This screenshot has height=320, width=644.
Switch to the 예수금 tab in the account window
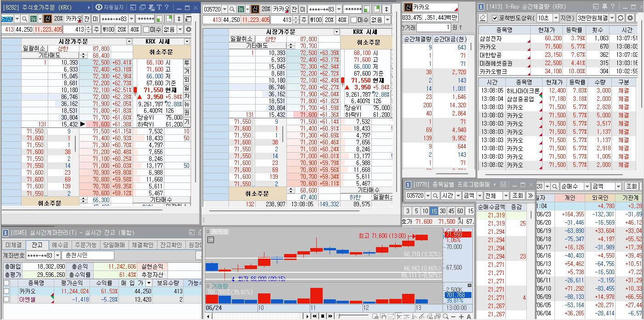(x=60, y=245)
